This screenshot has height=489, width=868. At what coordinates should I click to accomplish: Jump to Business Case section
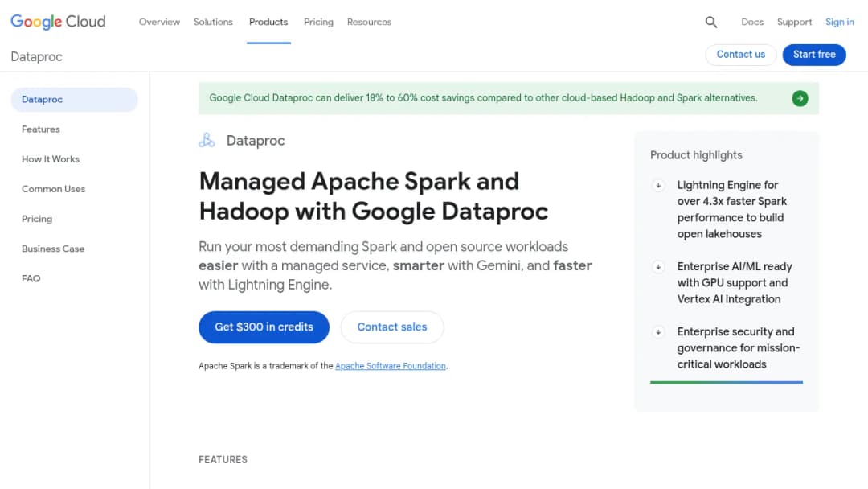click(53, 249)
